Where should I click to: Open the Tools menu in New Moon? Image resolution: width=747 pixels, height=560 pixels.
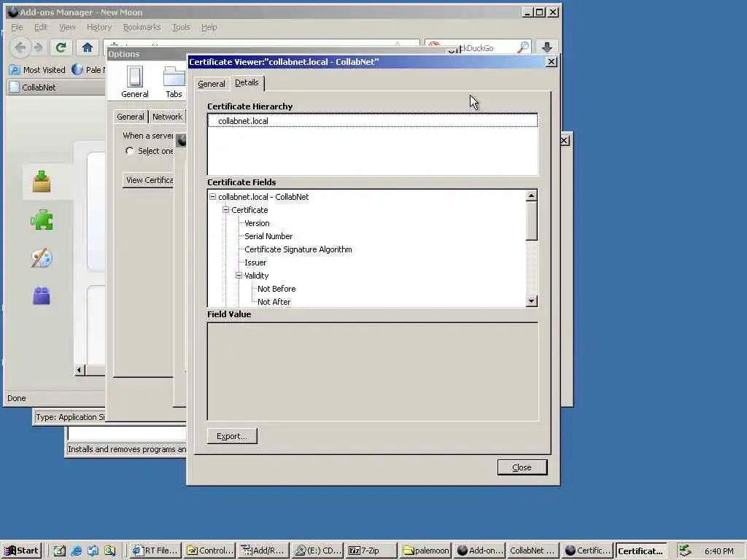tap(181, 27)
